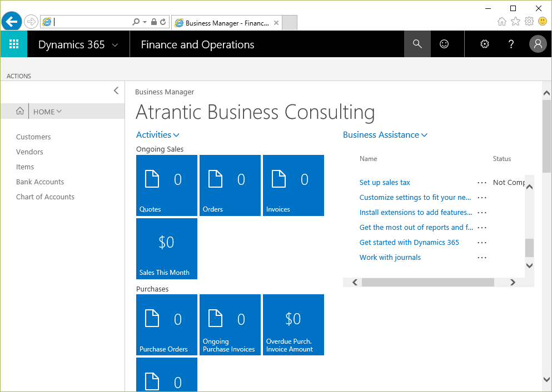Click the Finance and Operations header title
The width and height of the screenshot is (552, 392).
[x=197, y=44]
